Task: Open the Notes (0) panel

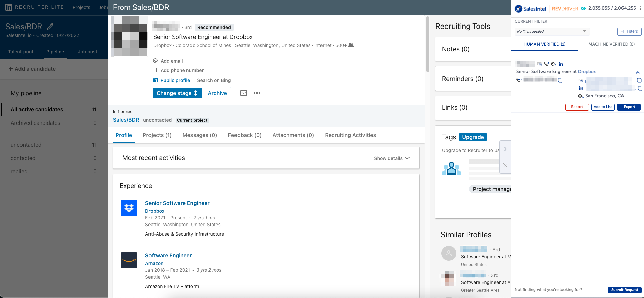Action: pos(473,49)
